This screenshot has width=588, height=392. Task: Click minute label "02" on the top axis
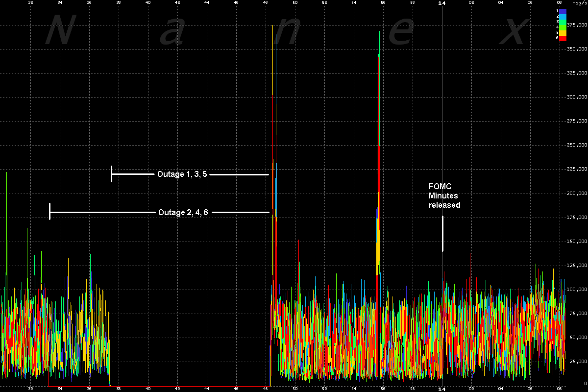pyautogui.click(x=471, y=3)
